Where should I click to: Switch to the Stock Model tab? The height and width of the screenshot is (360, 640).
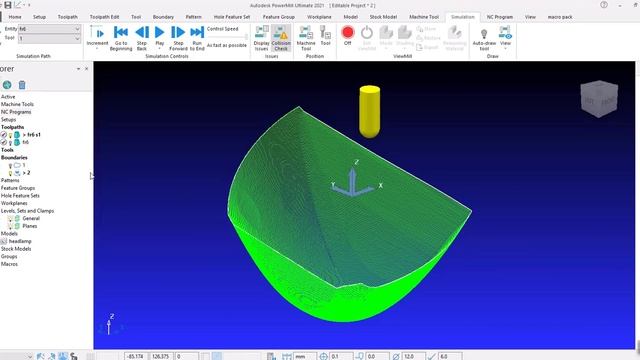383,17
